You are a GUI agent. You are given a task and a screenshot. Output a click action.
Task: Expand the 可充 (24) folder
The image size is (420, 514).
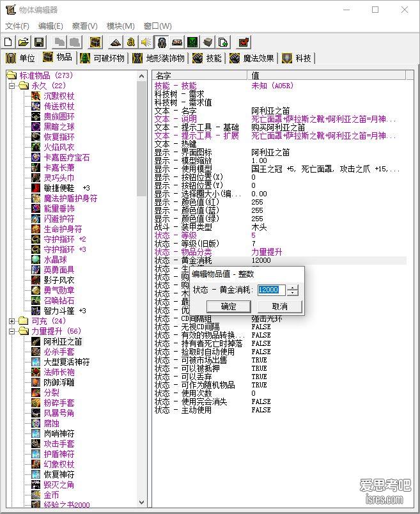12,321
